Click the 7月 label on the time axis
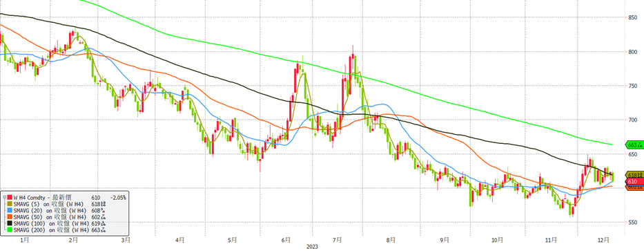Screen dimensions: 644x251 click(338, 239)
